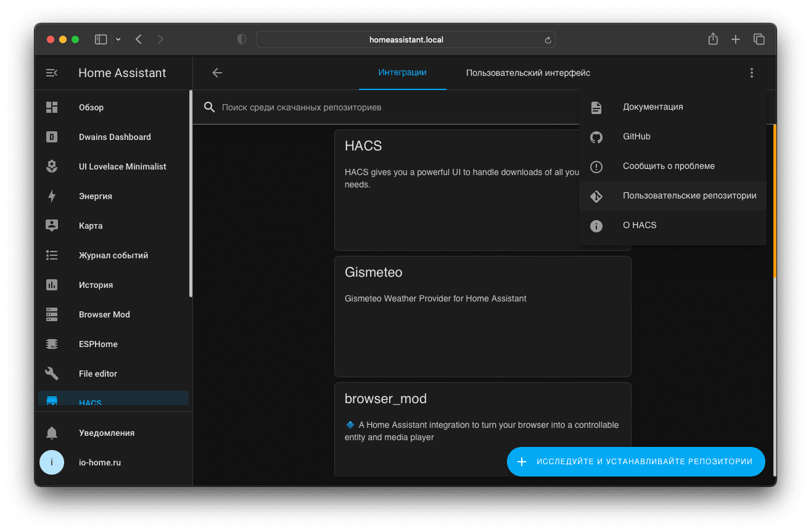Focus the repository search field
Image resolution: width=811 pixels, height=532 pixels.
click(370, 107)
